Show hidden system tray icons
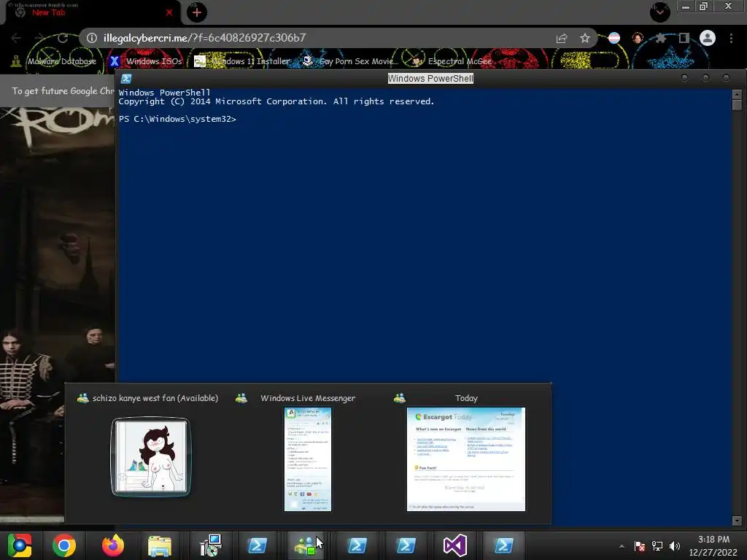This screenshot has width=747, height=560. [x=622, y=546]
